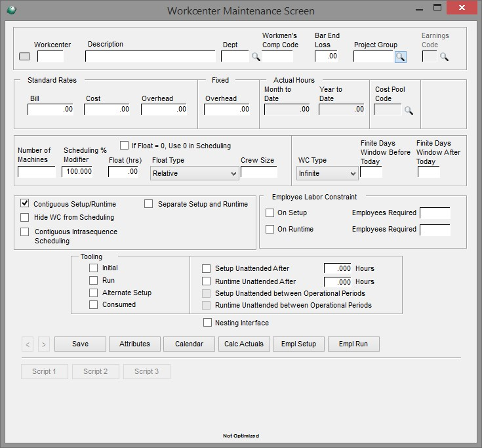The height and width of the screenshot is (448, 482).
Task: Enable Setup Unattended After
Action: coord(207,268)
